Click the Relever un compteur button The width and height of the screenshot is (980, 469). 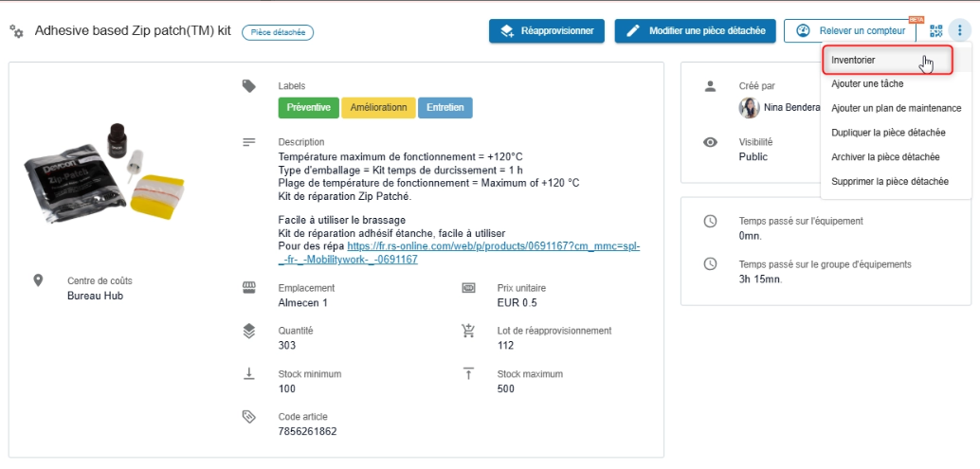pyautogui.click(x=850, y=31)
